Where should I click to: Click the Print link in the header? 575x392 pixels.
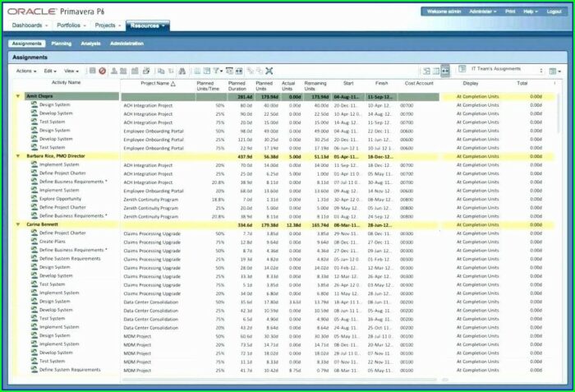coord(510,12)
